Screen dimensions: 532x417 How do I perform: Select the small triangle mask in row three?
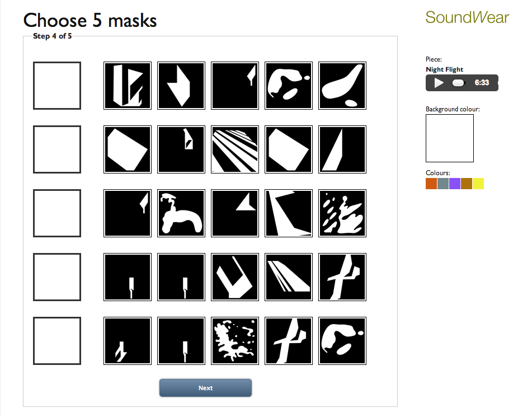(235, 213)
